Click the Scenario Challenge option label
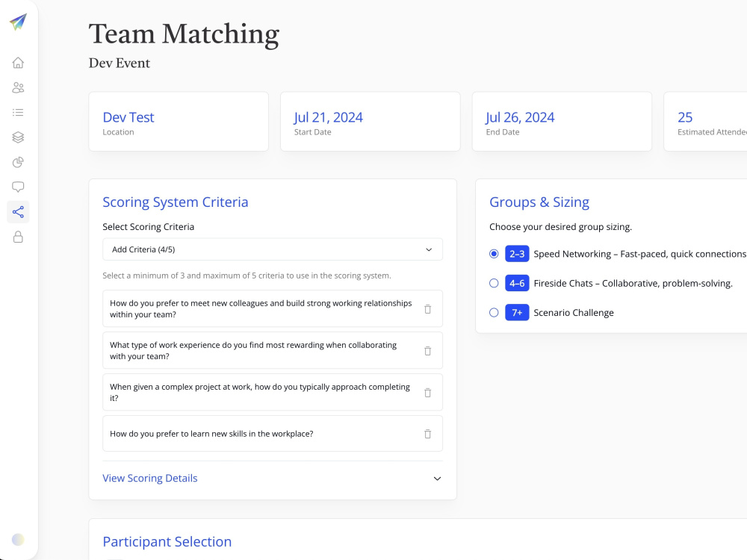The height and width of the screenshot is (560, 747). point(574,313)
